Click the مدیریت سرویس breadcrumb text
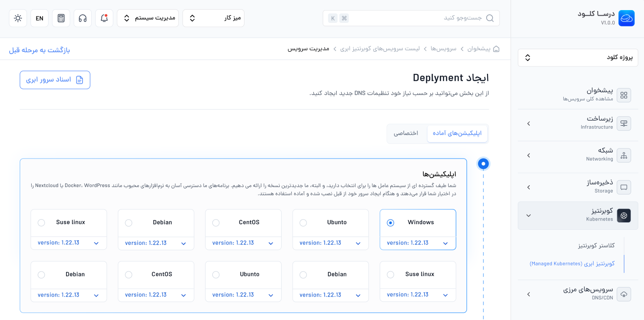 (x=308, y=49)
